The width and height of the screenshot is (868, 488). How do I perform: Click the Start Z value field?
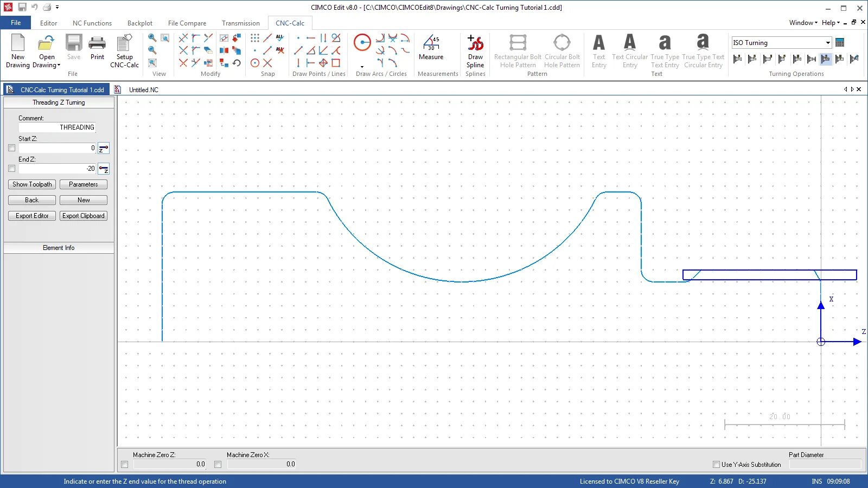pyautogui.click(x=58, y=148)
